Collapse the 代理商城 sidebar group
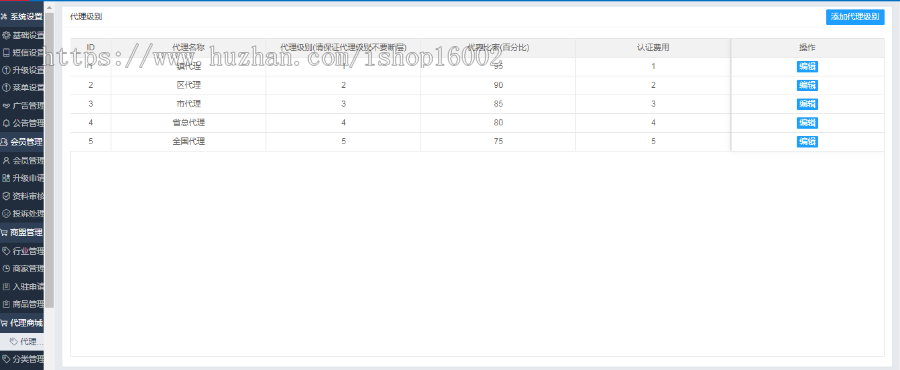The width and height of the screenshot is (900, 370). click(x=22, y=323)
